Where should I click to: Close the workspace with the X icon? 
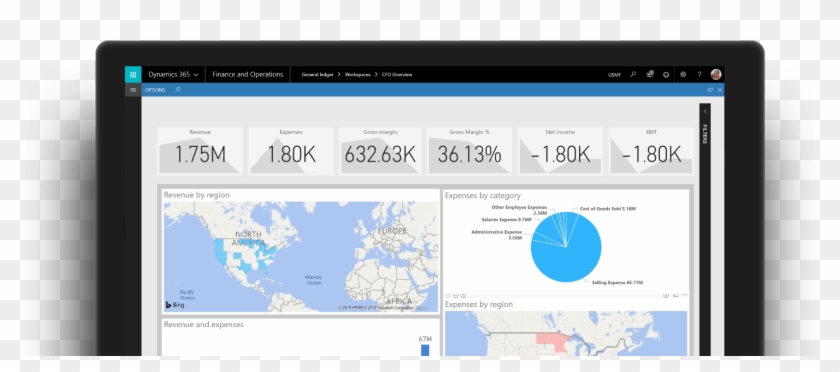click(719, 90)
